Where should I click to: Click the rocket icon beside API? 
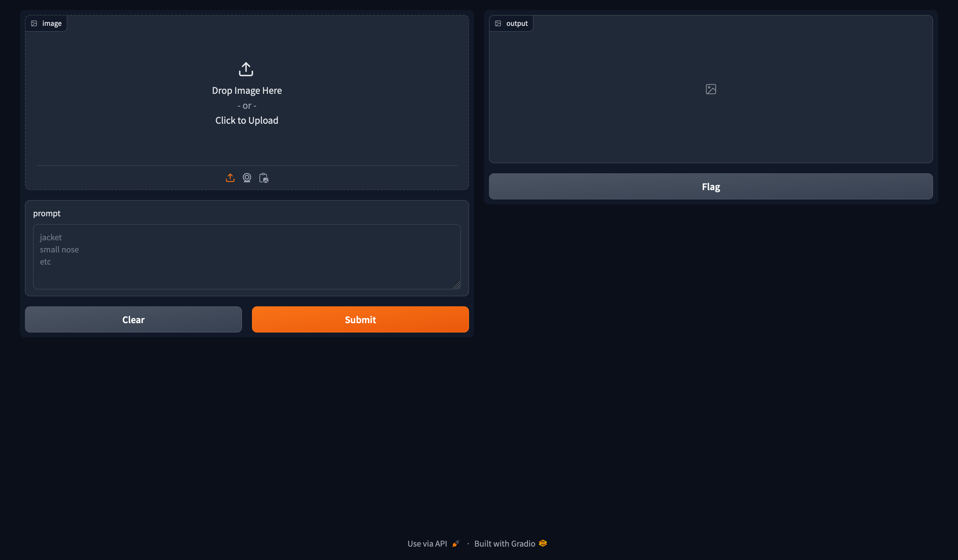[455, 544]
